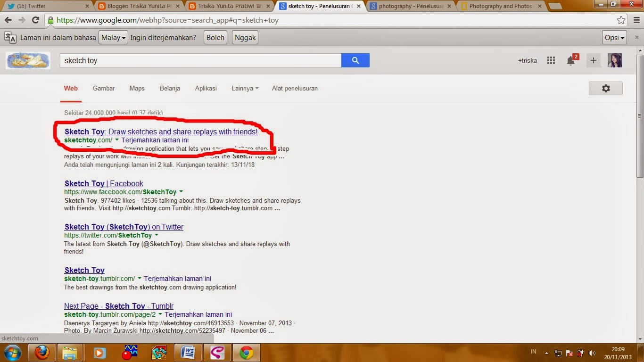The width and height of the screenshot is (644, 362).
Task: Switch to the Triska Yunita Pratiwi blog tab
Action: 229,6
